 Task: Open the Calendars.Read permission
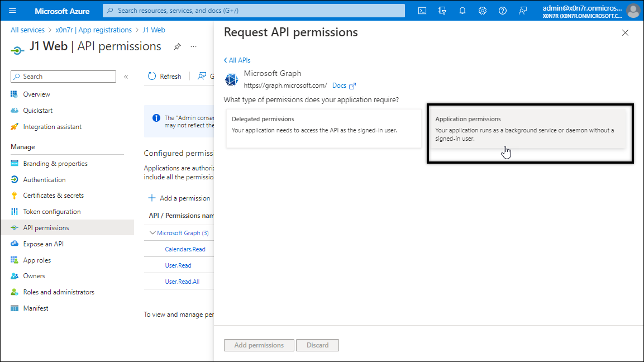[x=185, y=249]
